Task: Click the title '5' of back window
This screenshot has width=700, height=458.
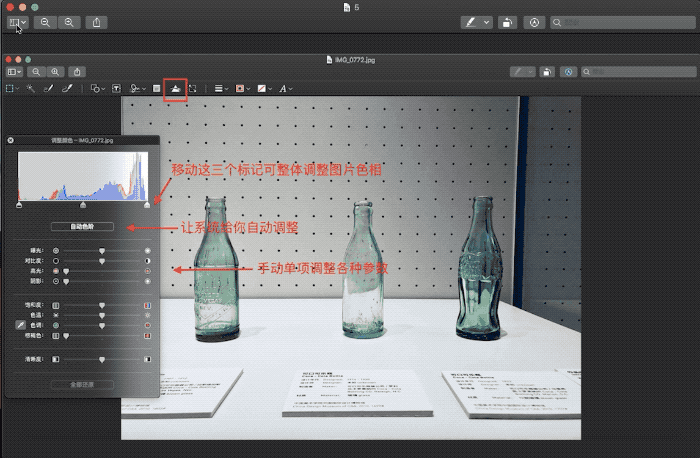Action: 357,7
